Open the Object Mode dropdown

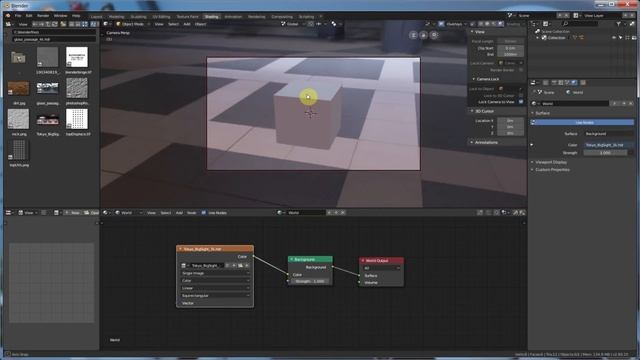point(133,24)
